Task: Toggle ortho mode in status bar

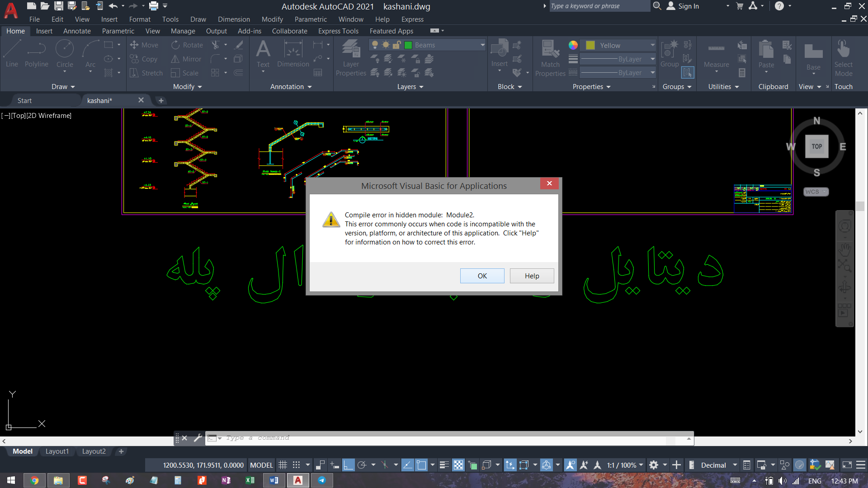Action: pos(348,465)
